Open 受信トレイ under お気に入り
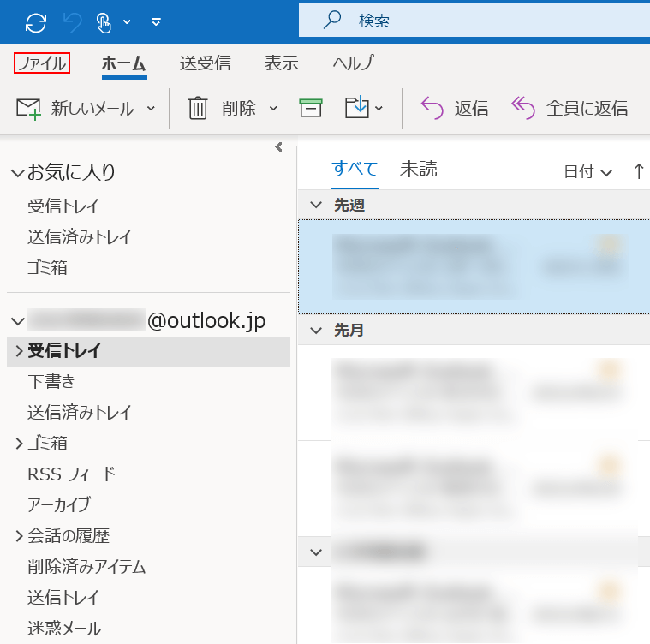 tap(63, 206)
